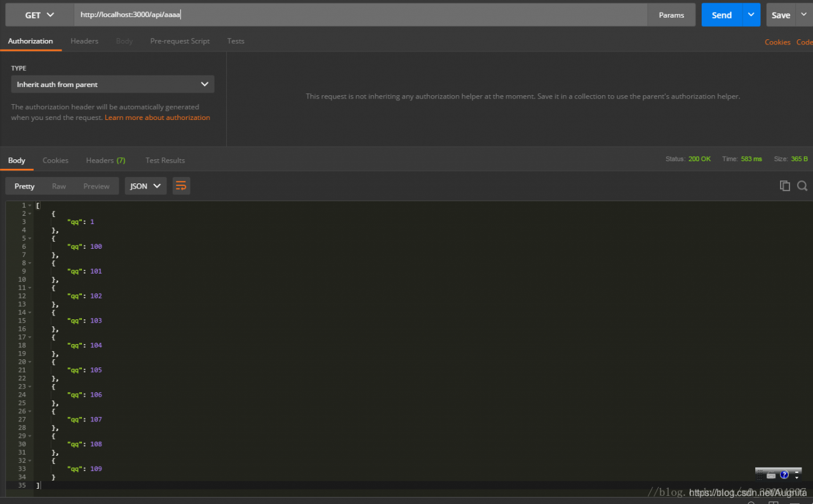This screenshot has width=813, height=504.
Task: Click the "qq": 1 line in the response
Action: pyautogui.click(x=81, y=222)
